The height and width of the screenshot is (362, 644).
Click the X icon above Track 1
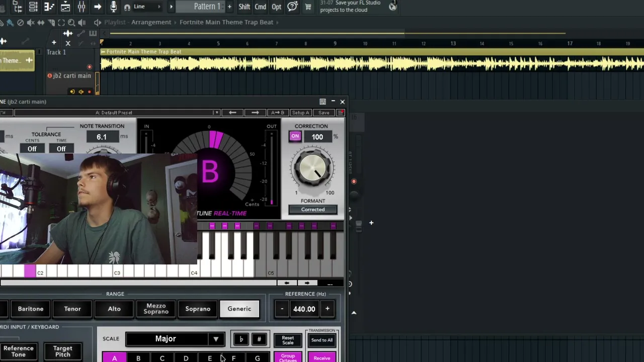(68, 43)
